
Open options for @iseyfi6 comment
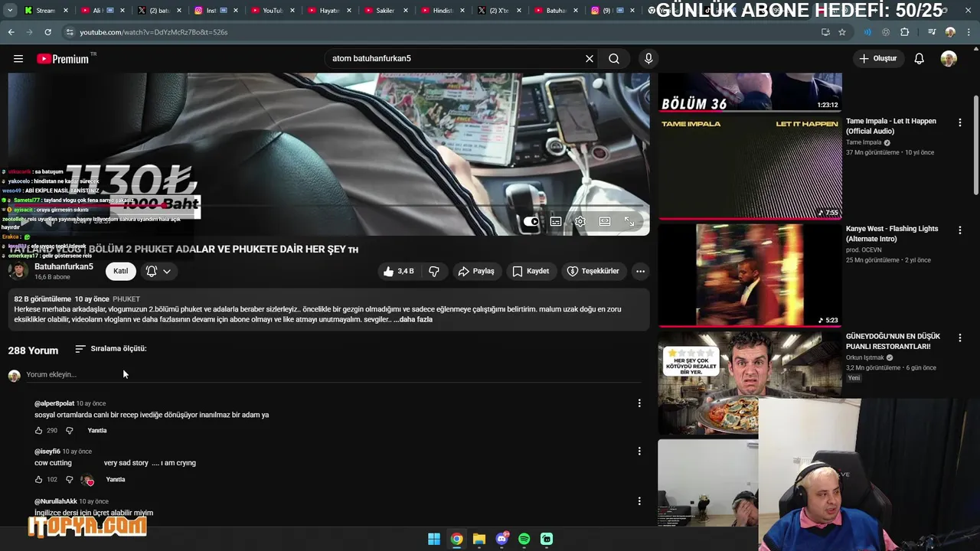pos(639,452)
